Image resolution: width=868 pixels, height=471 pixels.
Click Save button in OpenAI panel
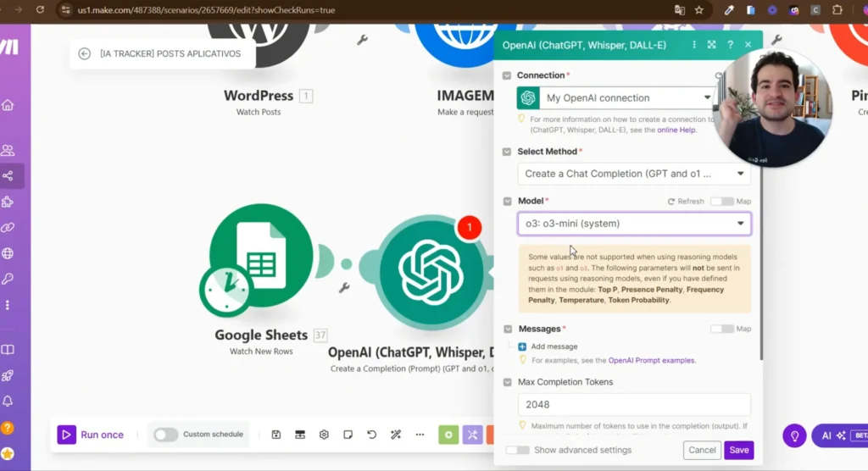tap(739, 450)
